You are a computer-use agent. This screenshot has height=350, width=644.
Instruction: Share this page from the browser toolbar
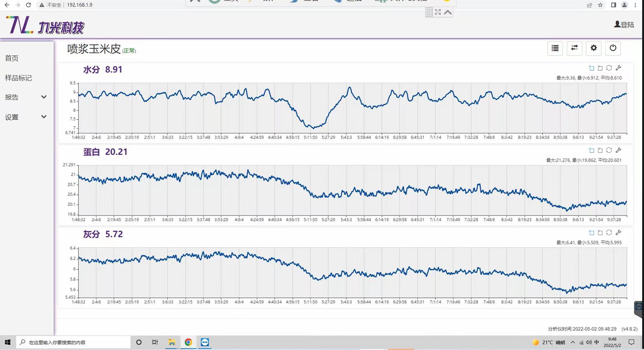tap(589, 5)
